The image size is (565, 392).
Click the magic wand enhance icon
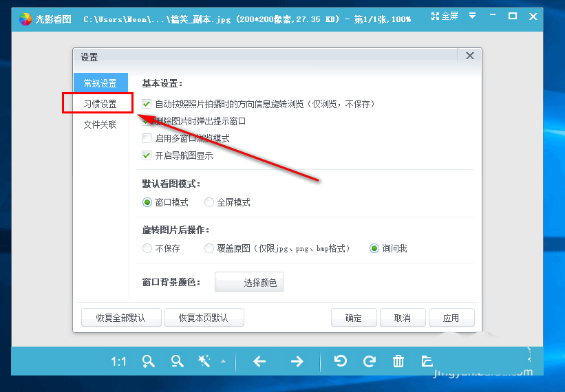[x=204, y=361]
